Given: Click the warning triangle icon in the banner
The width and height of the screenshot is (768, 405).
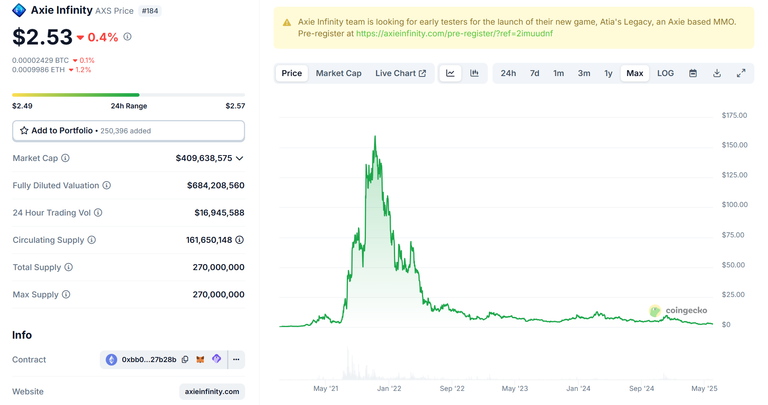Looking at the screenshot, I should tap(287, 23).
